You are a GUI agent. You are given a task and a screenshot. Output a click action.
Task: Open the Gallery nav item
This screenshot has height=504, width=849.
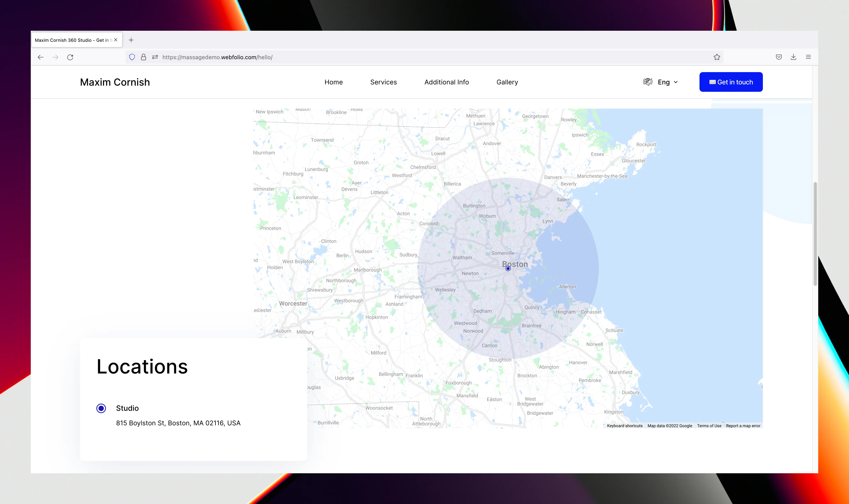(507, 82)
